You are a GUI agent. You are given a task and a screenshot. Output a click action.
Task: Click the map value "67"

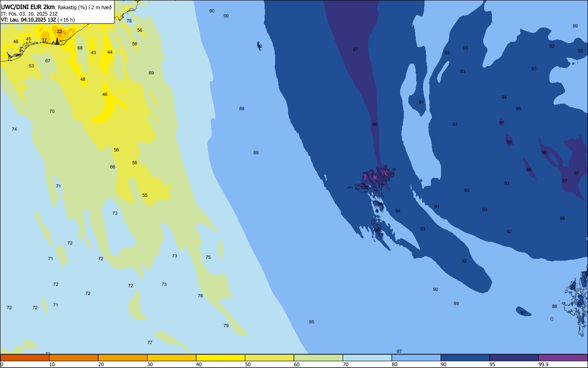pos(48,61)
